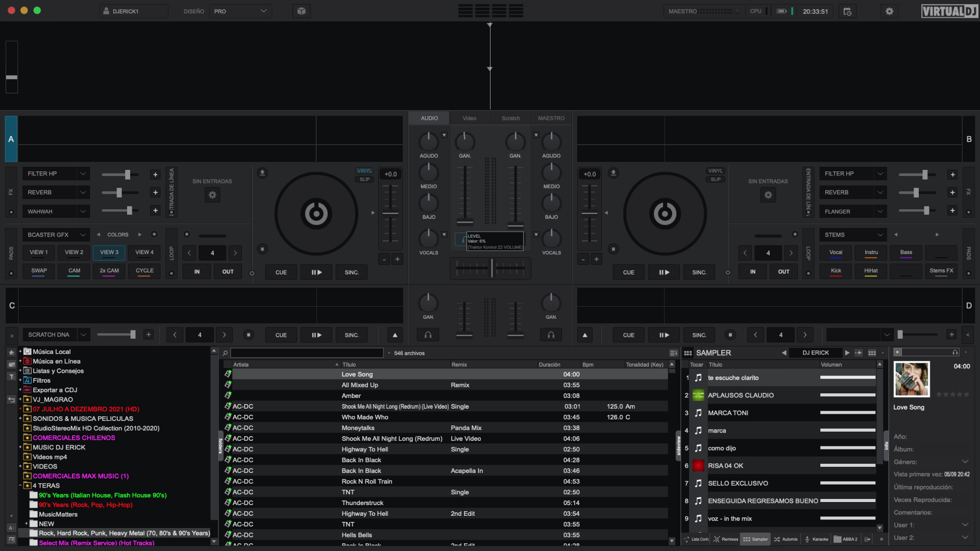The width and height of the screenshot is (980, 551).
Task: Switch to the AUDIO mixer tab
Action: tap(429, 118)
